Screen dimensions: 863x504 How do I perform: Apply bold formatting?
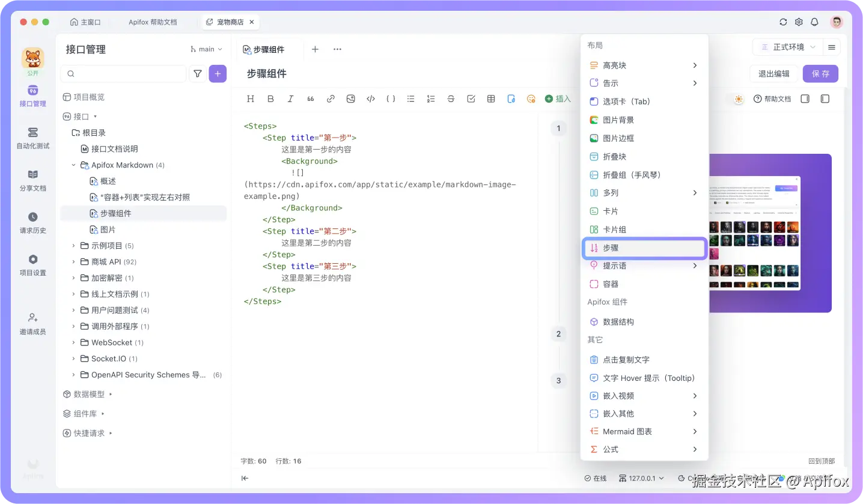tap(270, 99)
